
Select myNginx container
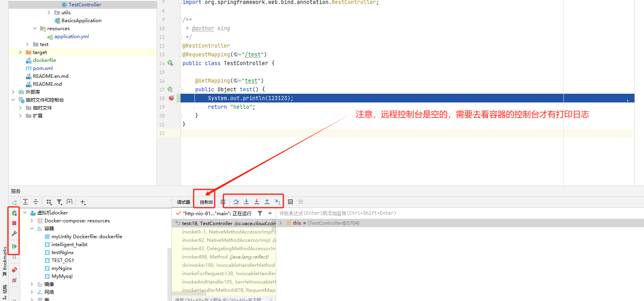(x=62, y=268)
